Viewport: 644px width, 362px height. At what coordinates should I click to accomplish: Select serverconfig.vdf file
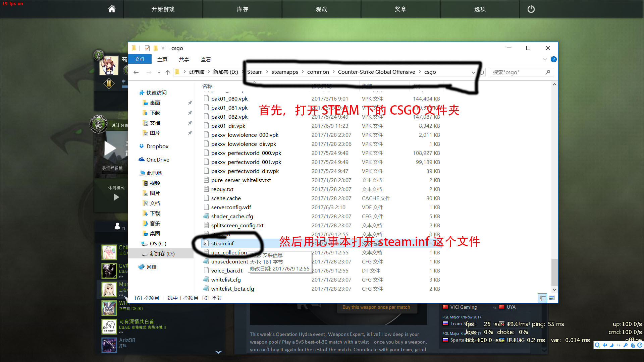point(231,207)
